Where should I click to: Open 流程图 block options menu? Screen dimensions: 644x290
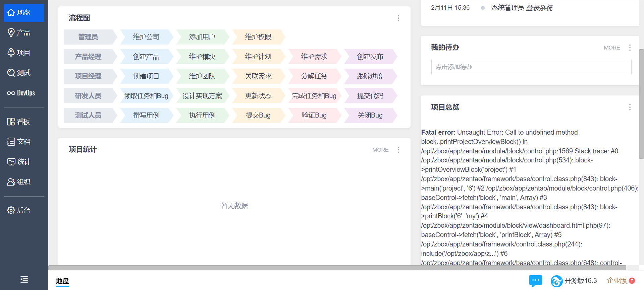tap(398, 18)
